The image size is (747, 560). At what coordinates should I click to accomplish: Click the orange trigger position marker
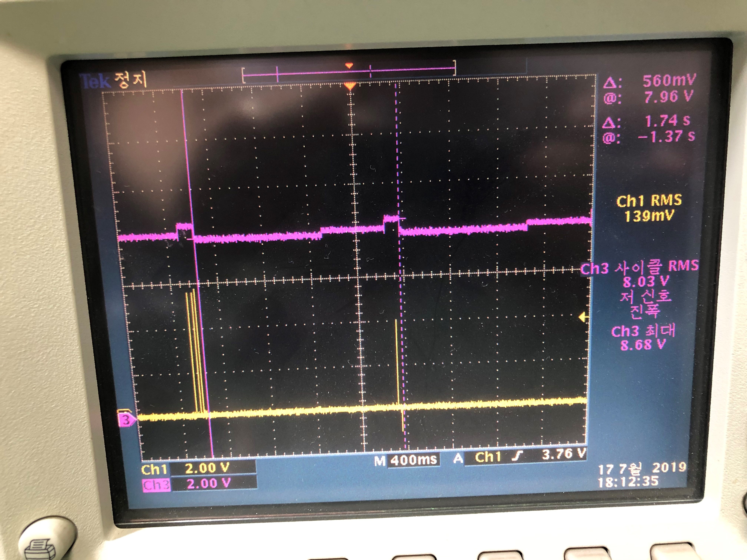[350, 86]
